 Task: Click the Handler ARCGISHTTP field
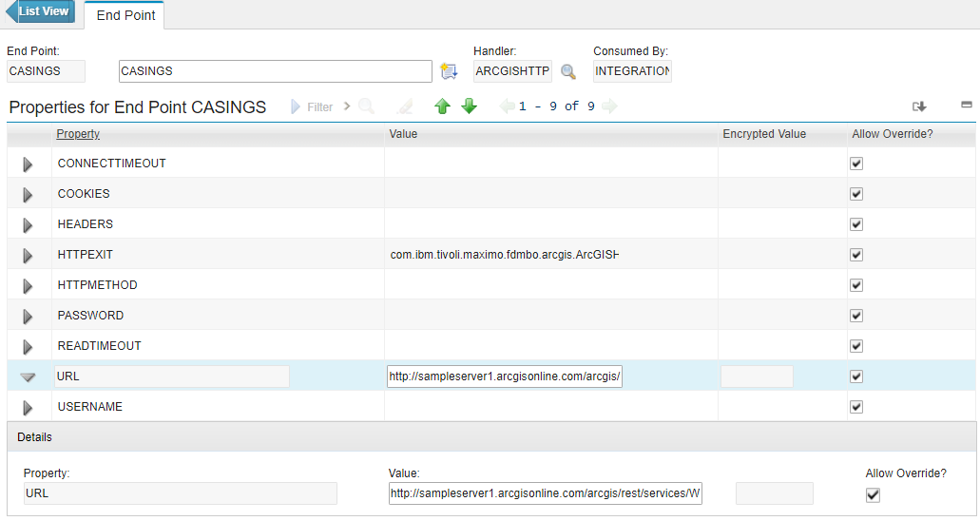tap(512, 71)
